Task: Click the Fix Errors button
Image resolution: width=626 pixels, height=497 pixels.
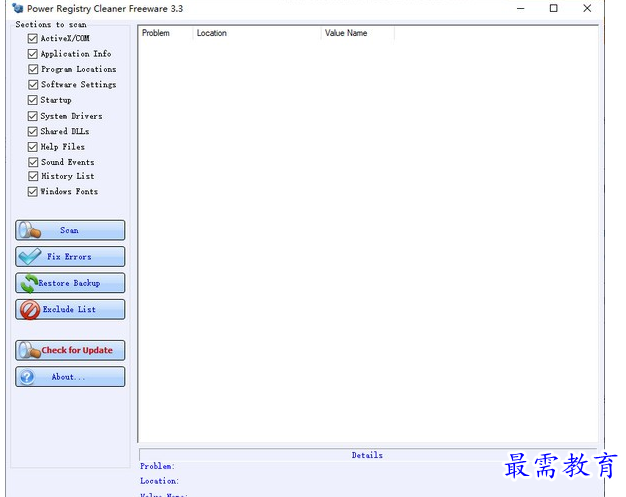Action: click(x=70, y=257)
